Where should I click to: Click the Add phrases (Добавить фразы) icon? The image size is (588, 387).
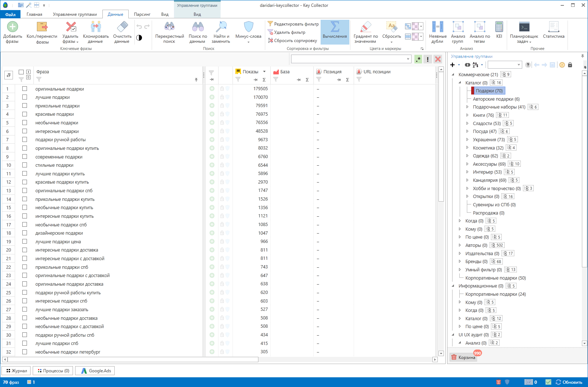pyautogui.click(x=13, y=27)
